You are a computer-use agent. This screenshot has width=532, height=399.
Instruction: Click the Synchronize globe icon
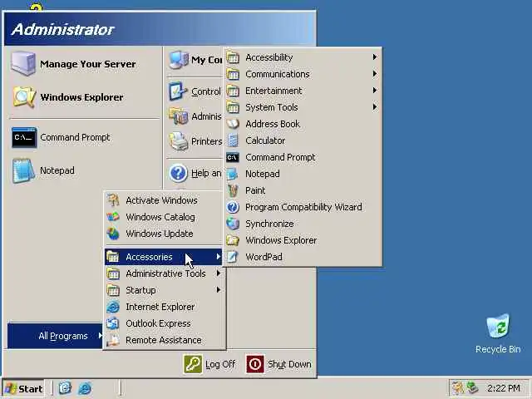coord(233,224)
